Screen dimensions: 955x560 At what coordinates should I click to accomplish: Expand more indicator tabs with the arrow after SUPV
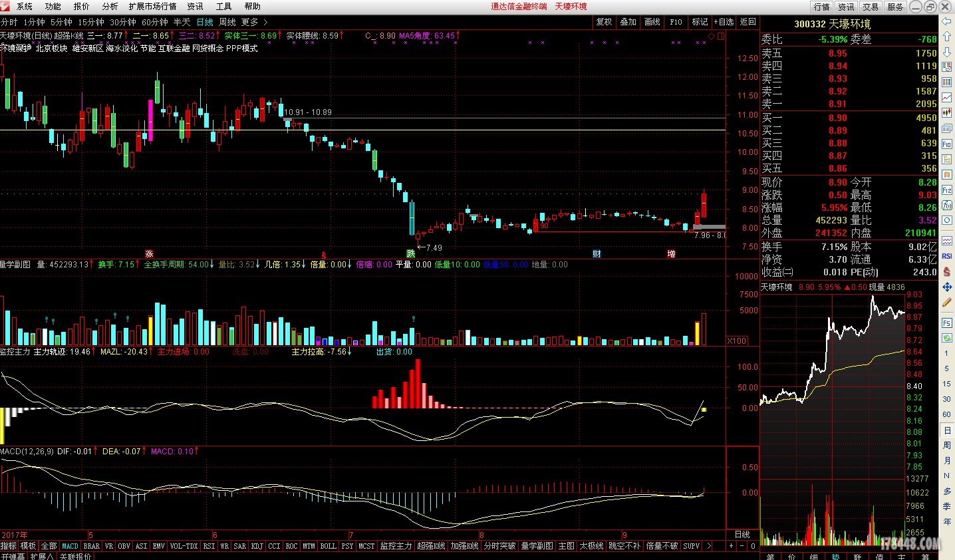pos(709,546)
